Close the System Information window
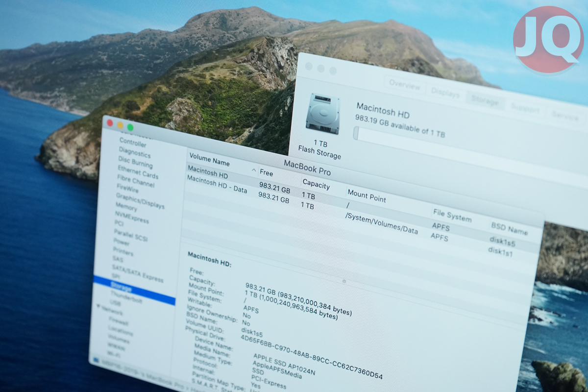The height and width of the screenshot is (392, 588). coord(110,123)
